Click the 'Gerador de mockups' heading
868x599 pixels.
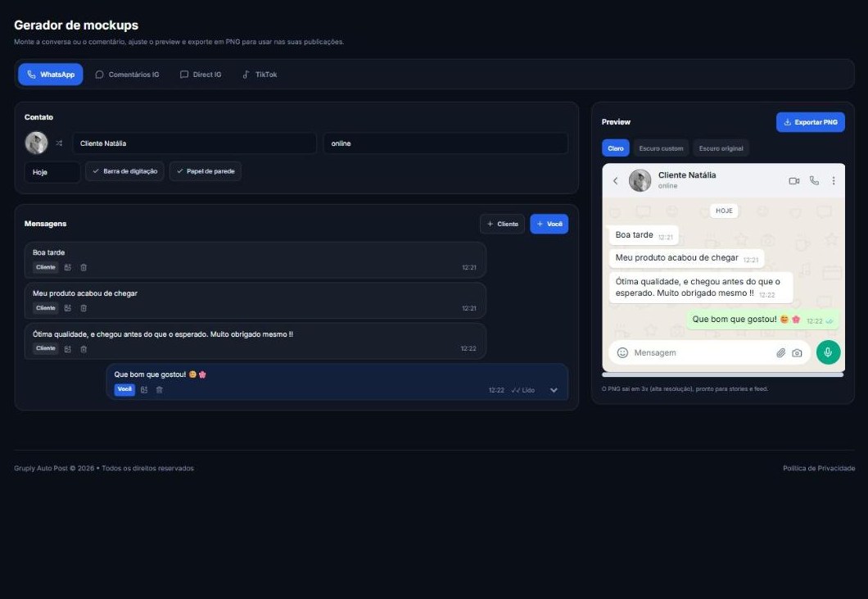click(76, 25)
